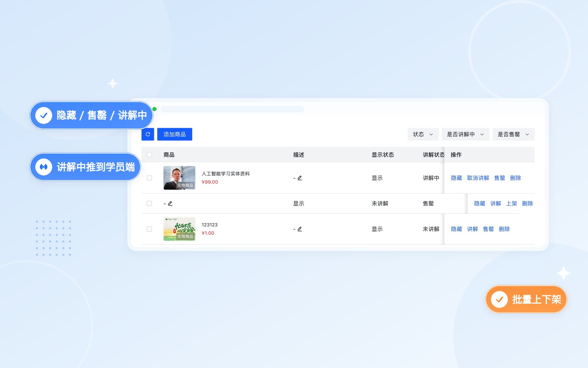Click 售罄 link for product 123123
Screen dimensions: 588x368
pos(488,229)
